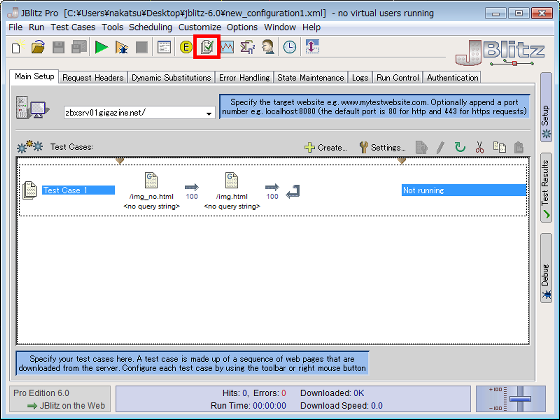Click the checklist clipboard toolbar icon

(x=207, y=47)
